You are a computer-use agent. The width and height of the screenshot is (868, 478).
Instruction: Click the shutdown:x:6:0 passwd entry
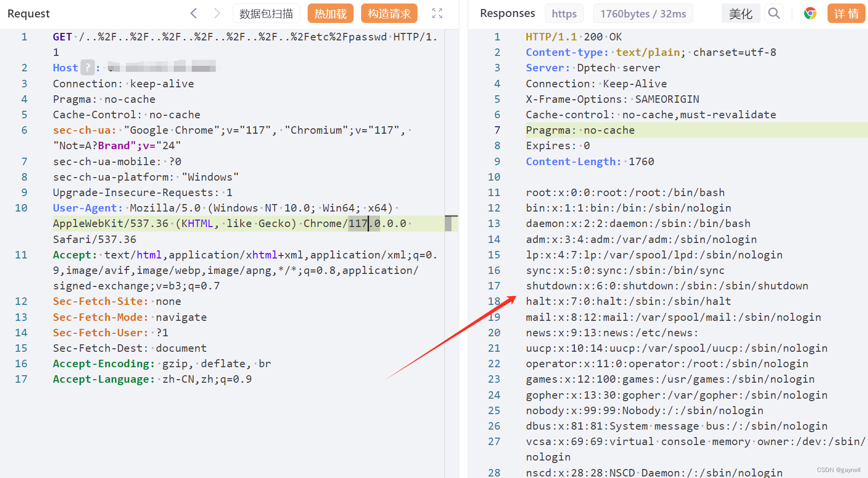[667, 285]
